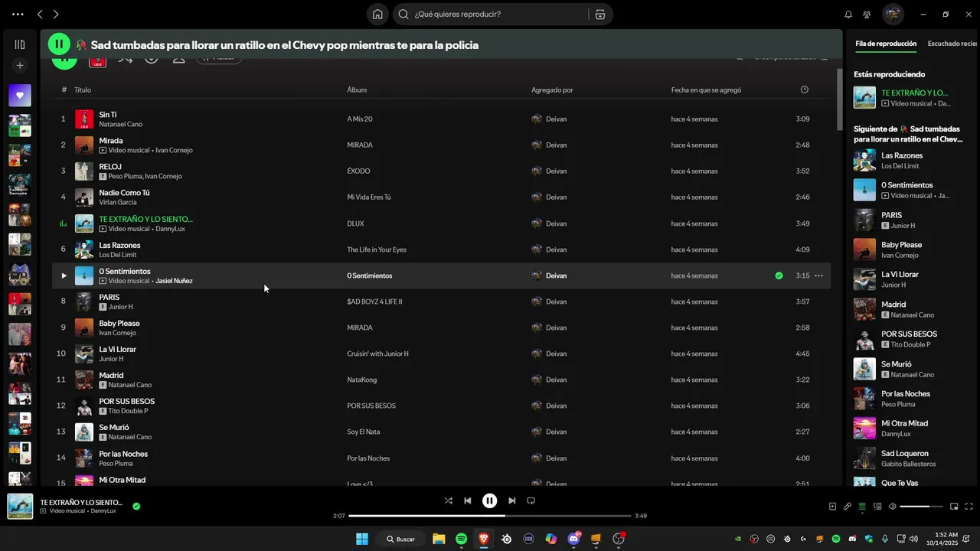Open the MIRADA album link in row 2
980x551 pixels.
pyautogui.click(x=360, y=145)
